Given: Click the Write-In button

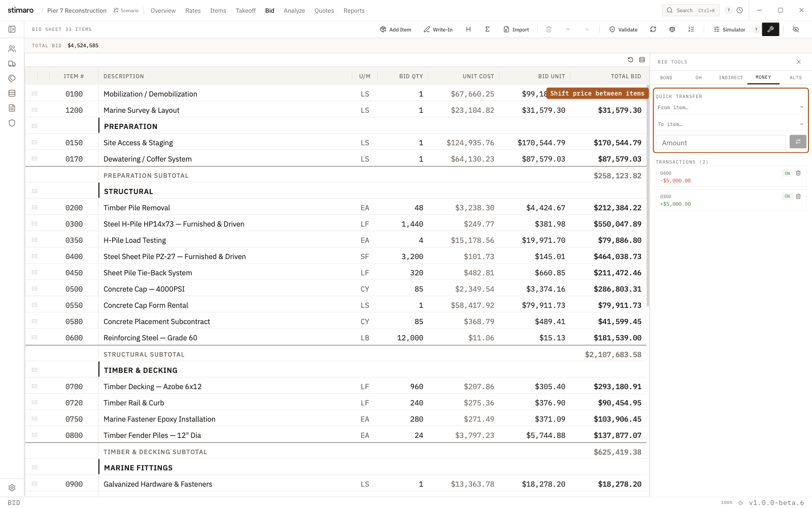Looking at the screenshot, I should pyautogui.click(x=438, y=29).
